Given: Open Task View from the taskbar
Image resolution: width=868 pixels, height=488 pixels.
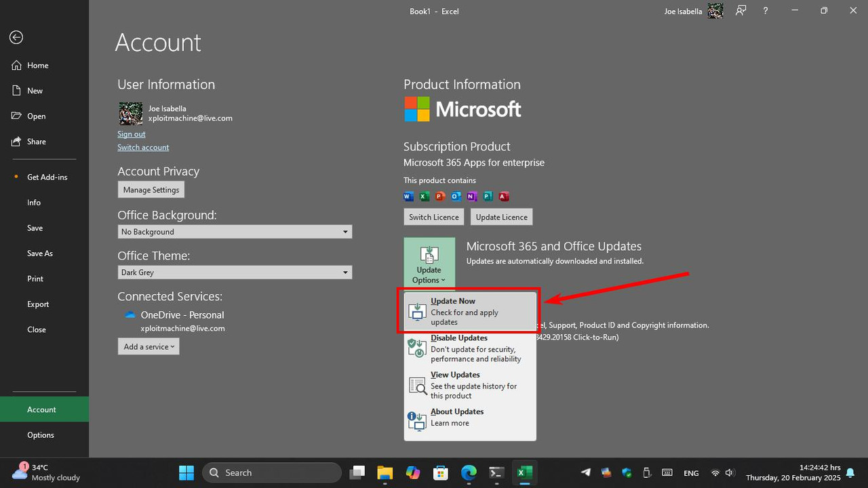Looking at the screenshot, I should [357, 472].
